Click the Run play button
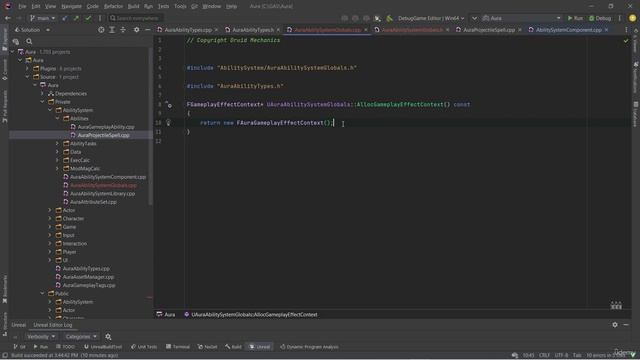Image resolution: width=640 pixels, height=360 pixels. 575,18
